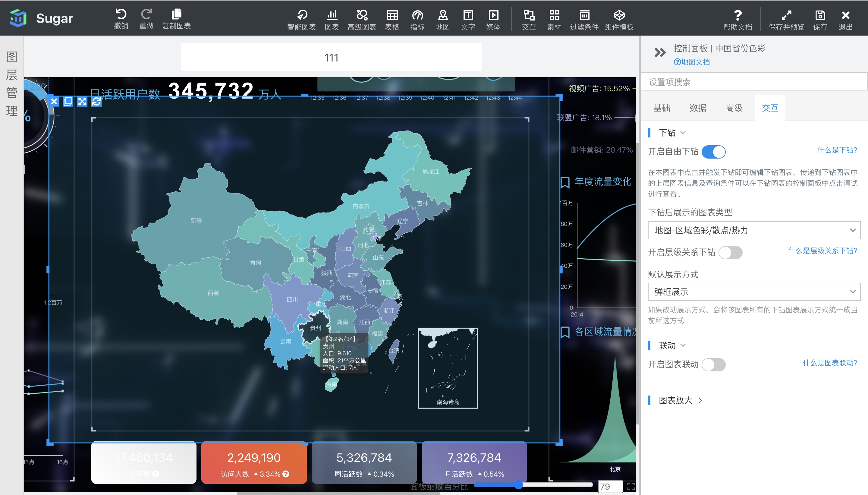This screenshot has width=868, height=495.
Task: Select the 交互 tab in control panel
Action: [x=770, y=108]
